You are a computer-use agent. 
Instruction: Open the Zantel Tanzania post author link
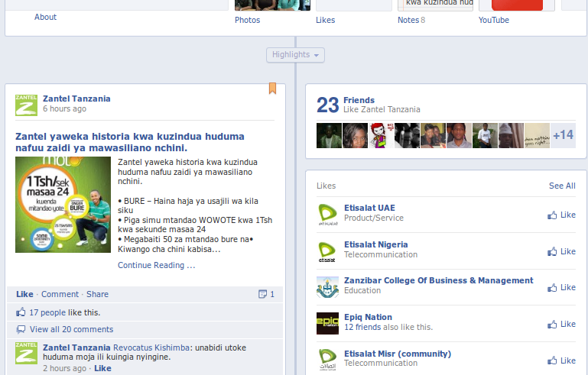(76, 99)
